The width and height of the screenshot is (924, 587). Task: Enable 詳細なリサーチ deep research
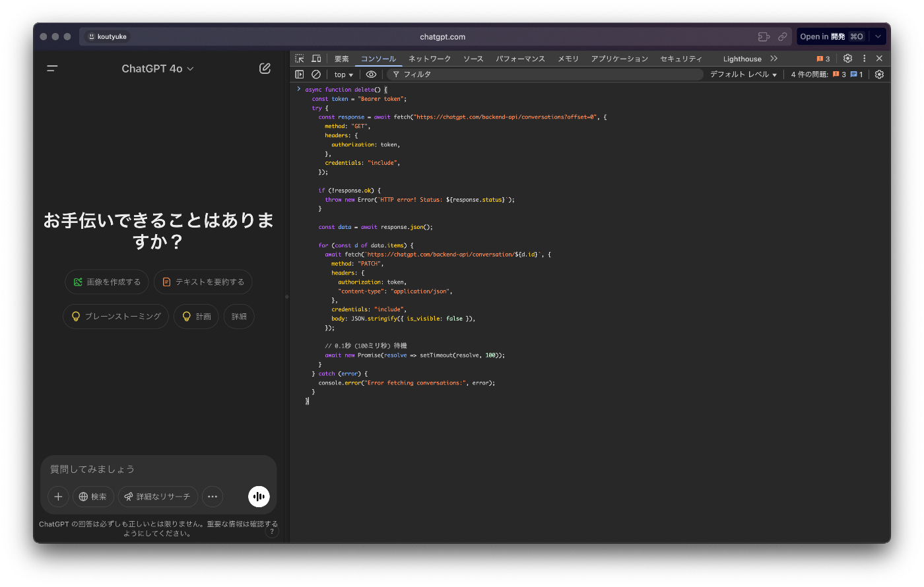pyautogui.click(x=158, y=497)
